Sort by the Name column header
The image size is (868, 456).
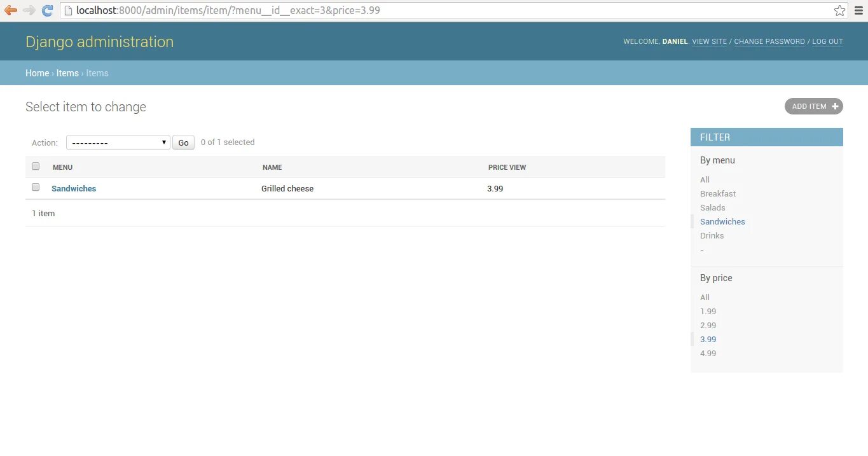point(272,167)
